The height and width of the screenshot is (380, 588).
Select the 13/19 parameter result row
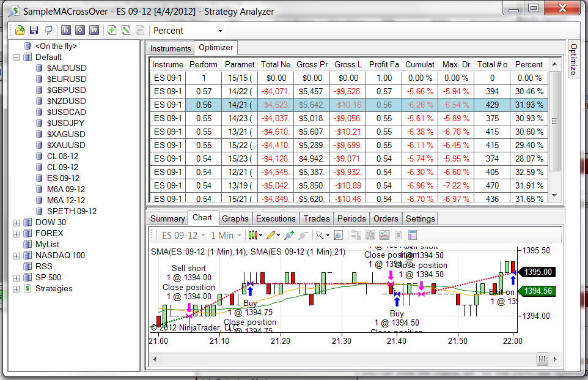(x=349, y=185)
